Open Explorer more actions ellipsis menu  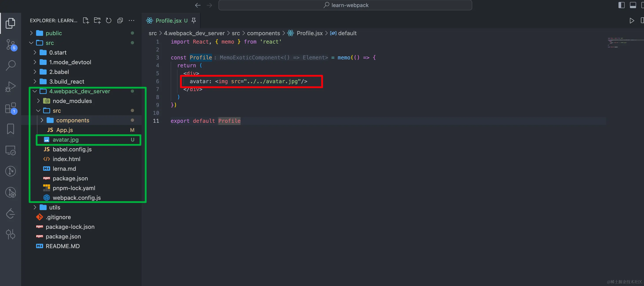(x=132, y=20)
